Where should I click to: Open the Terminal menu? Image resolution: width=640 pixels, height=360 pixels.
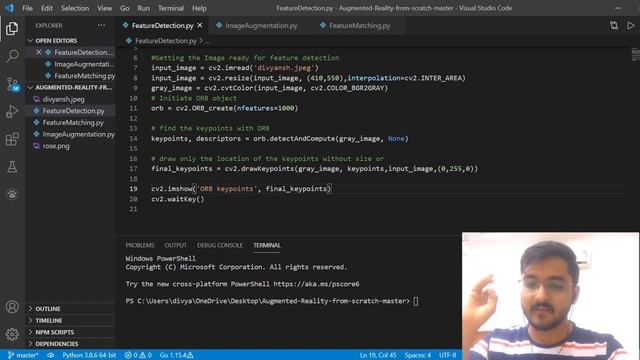click(171, 8)
